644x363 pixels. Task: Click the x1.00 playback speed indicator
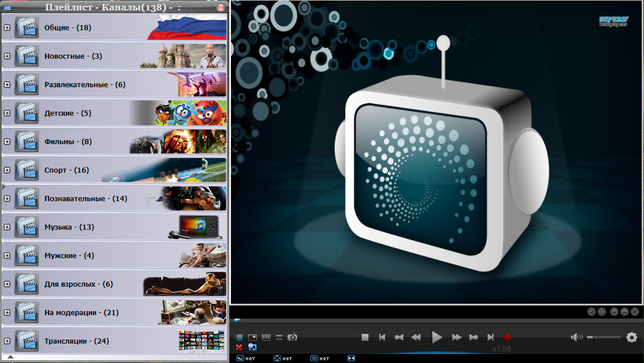click(501, 349)
